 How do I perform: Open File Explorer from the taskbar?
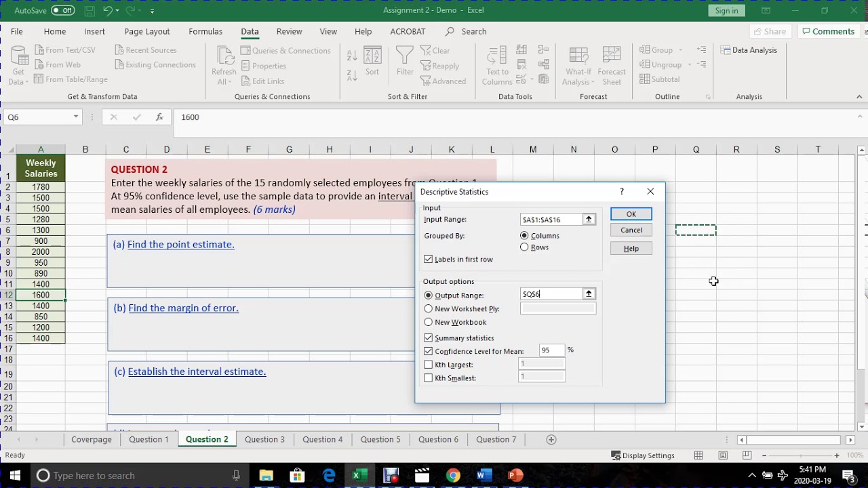[x=266, y=475]
